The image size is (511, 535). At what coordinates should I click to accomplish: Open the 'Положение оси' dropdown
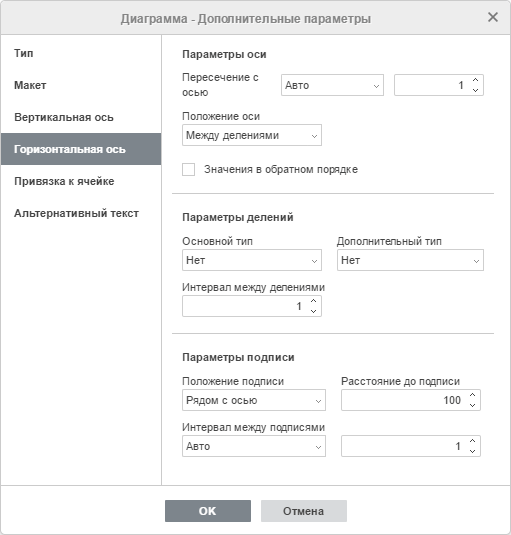point(252,135)
